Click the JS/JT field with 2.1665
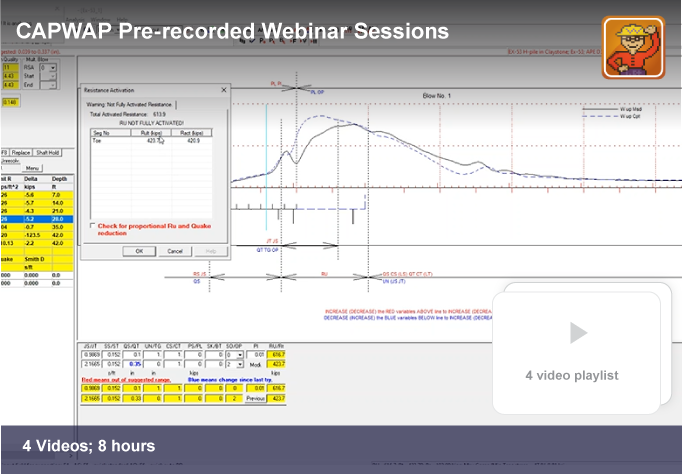Screen dimensions: 688x475 click(x=91, y=364)
